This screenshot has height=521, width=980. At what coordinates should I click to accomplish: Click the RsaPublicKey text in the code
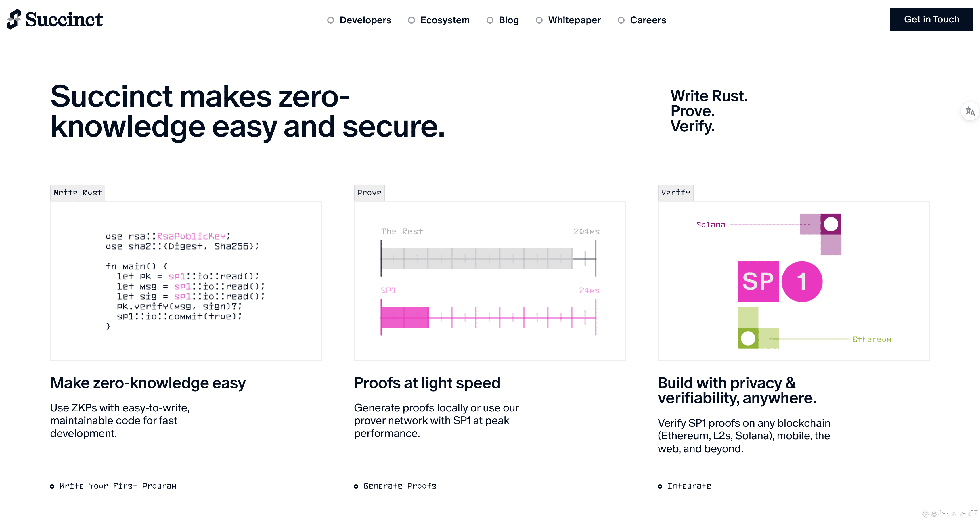pyautogui.click(x=191, y=236)
